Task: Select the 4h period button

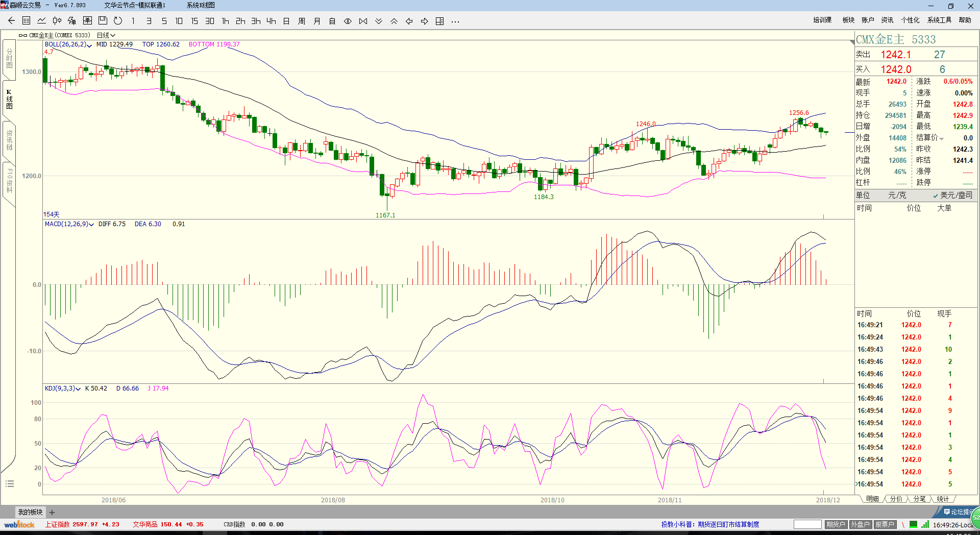Action: click(x=271, y=21)
